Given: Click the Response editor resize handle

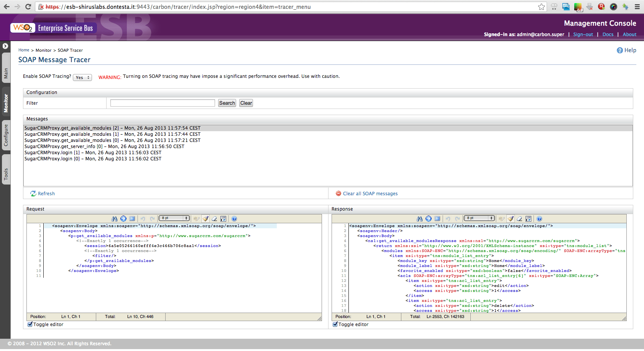Looking at the screenshot, I should point(624,318).
